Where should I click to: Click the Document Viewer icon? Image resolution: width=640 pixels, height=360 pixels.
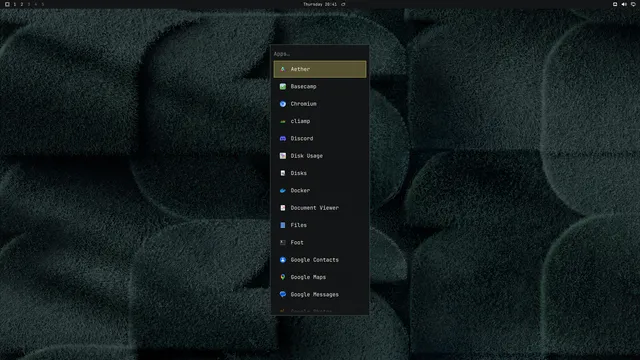pos(283,208)
